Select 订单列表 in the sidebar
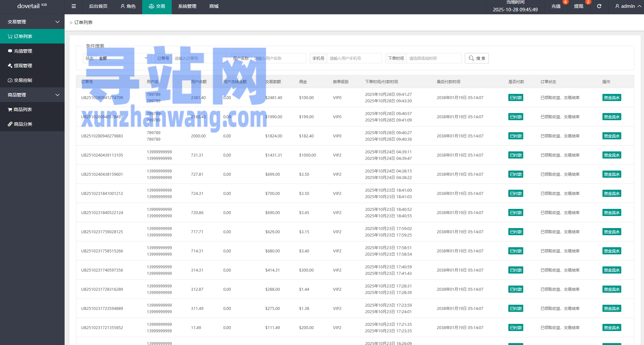Viewport: 644px width, 345px height. point(23,36)
